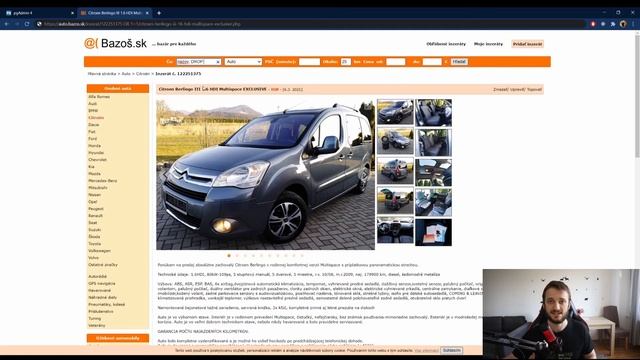Open Mercedes-Benz in sidebar
640x360 pixels.
pos(103,180)
